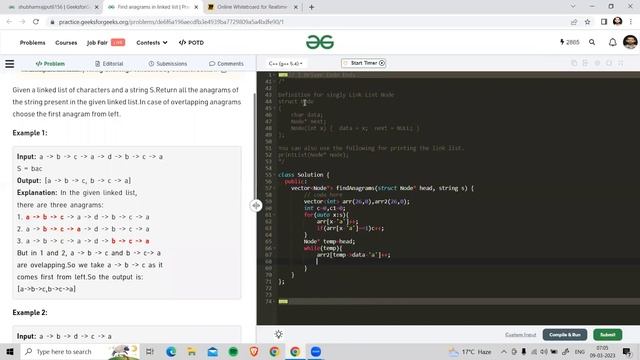This screenshot has height=360, width=640.
Task: Open a new browser tab
Action: coord(311,7)
